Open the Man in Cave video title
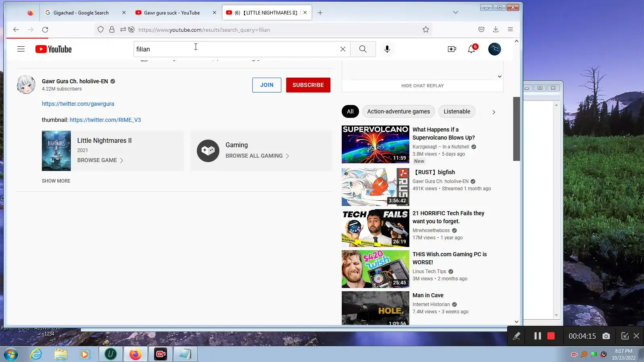 pyautogui.click(x=428, y=295)
